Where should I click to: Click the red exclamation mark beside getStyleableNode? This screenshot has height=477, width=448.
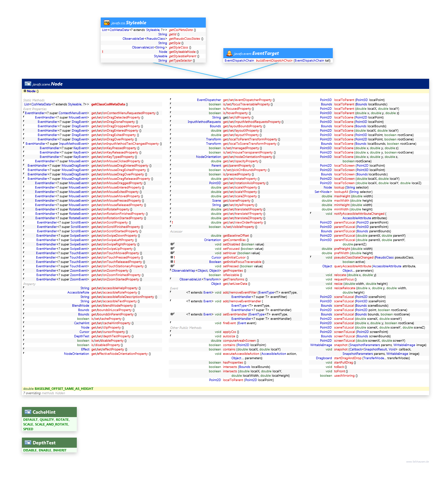pos(103,52)
